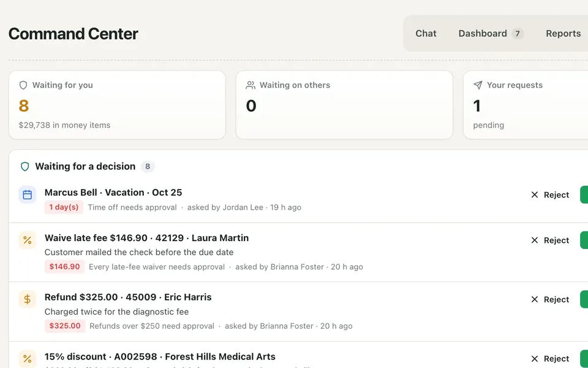Click the red "$325.00" badge
The height and width of the screenshot is (368, 588).
65,326
